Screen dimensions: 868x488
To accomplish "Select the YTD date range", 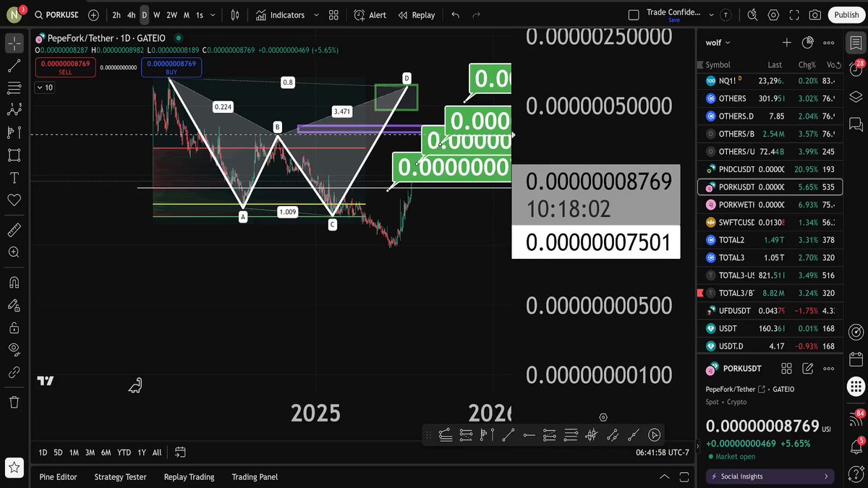I will point(124,453).
